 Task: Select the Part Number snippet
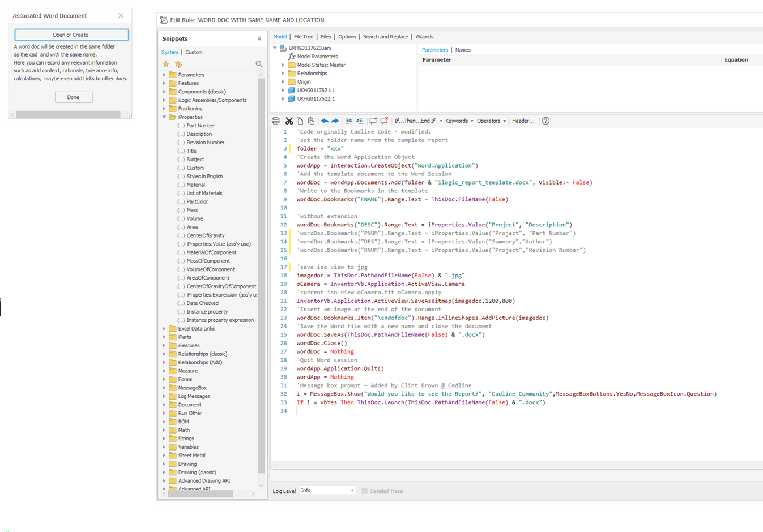click(x=201, y=126)
